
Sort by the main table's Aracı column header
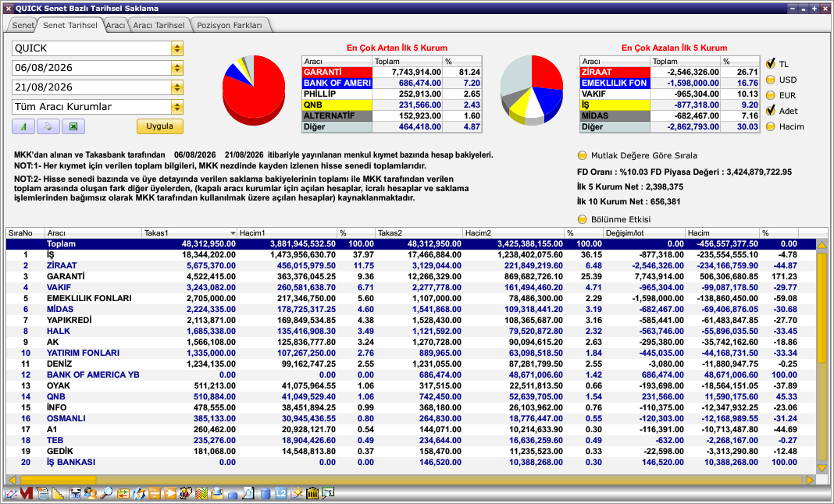coord(94,232)
